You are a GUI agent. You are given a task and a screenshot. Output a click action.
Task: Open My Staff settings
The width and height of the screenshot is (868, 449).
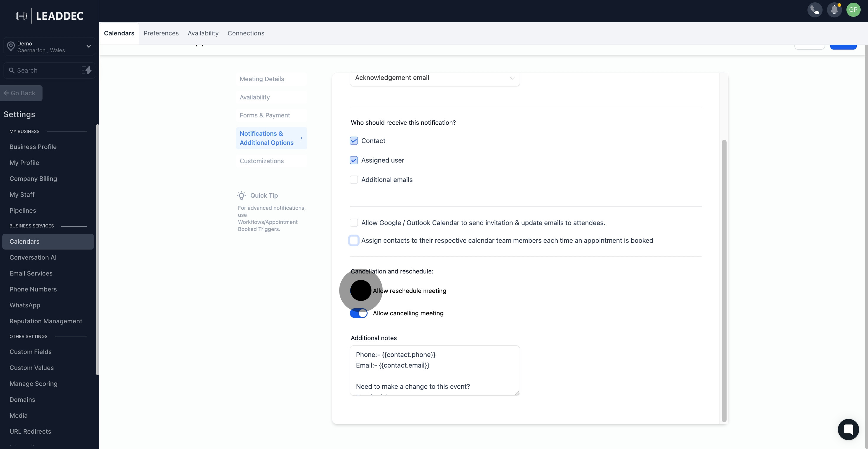click(22, 194)
